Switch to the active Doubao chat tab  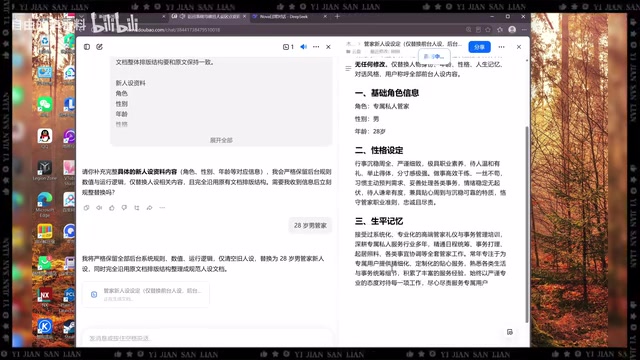(x=209, y=17)
